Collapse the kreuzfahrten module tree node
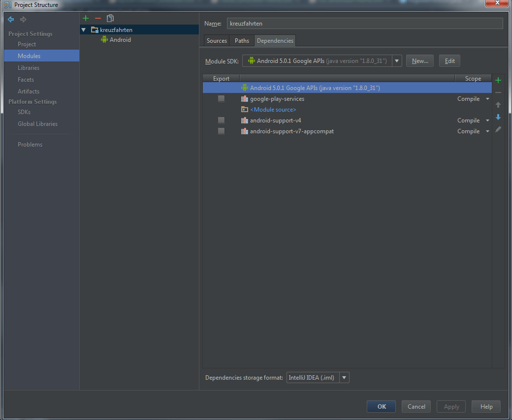Viewport: 512px width, 420px height. point(84,30)
